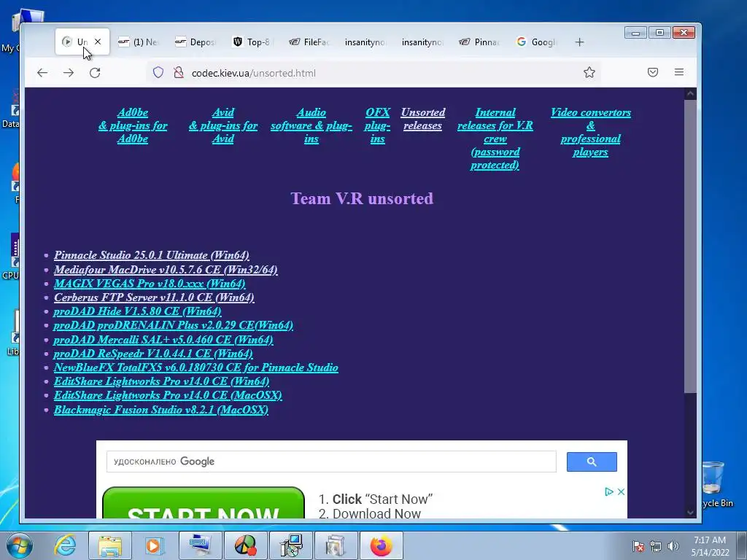Open the eighth taskbar program icon beside Firefox
This screenshot has width=747, height=560.
[336, 545]
